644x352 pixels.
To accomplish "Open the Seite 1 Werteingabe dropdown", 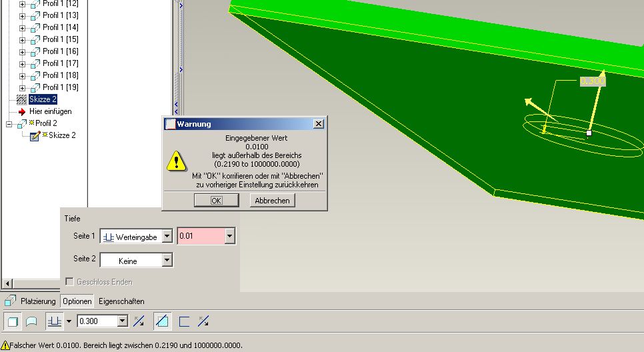I will click(167, 236).
